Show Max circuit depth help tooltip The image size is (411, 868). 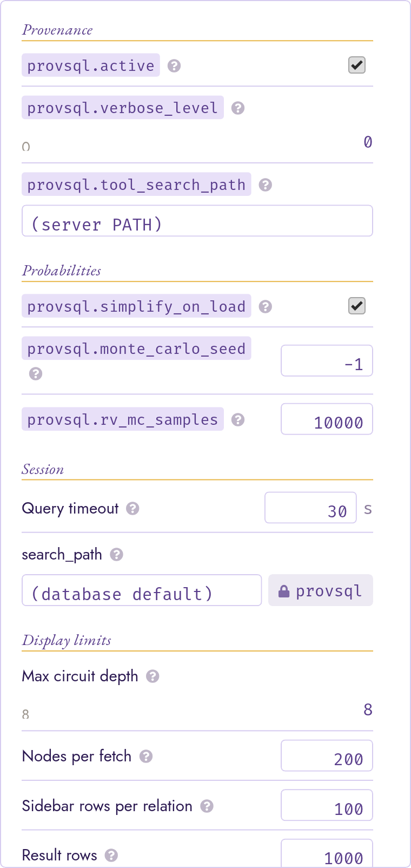click(x=153, y=676)
